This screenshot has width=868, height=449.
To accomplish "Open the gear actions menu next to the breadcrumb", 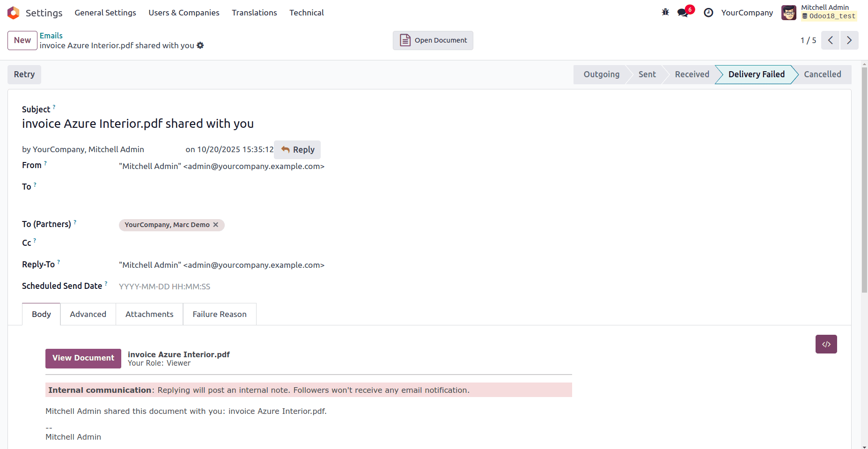I will point(200,45).
